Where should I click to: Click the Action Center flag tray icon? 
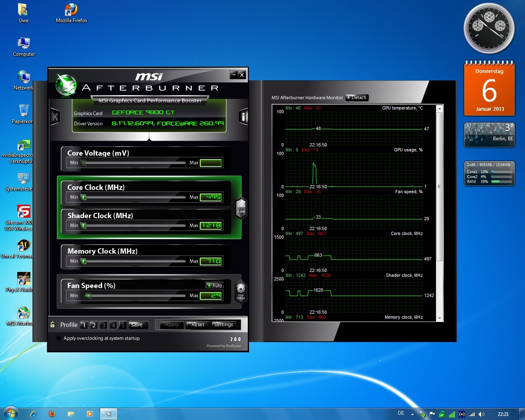(432, 414)
